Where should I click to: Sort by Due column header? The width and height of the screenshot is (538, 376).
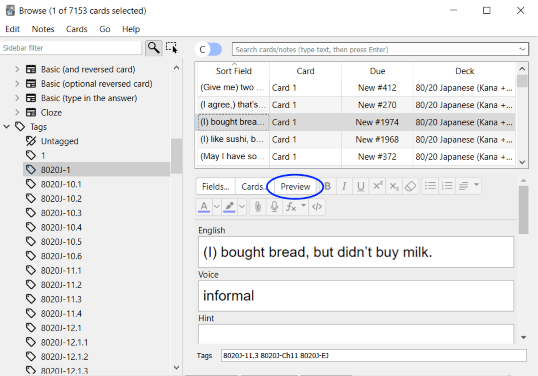(x=377, y=71)
